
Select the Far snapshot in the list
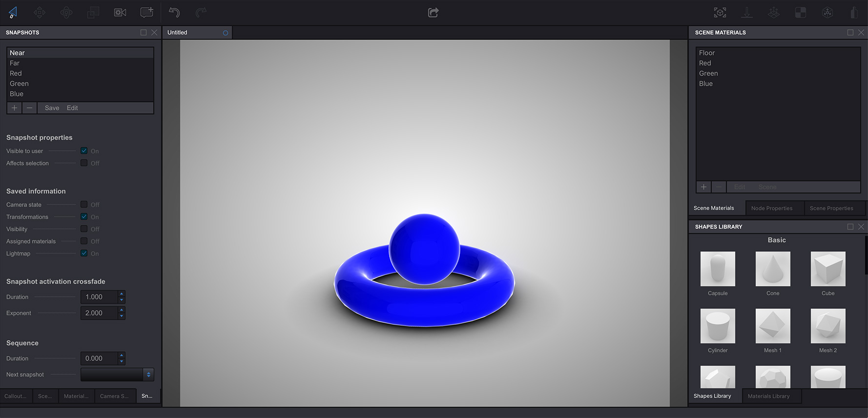[80, 63]
